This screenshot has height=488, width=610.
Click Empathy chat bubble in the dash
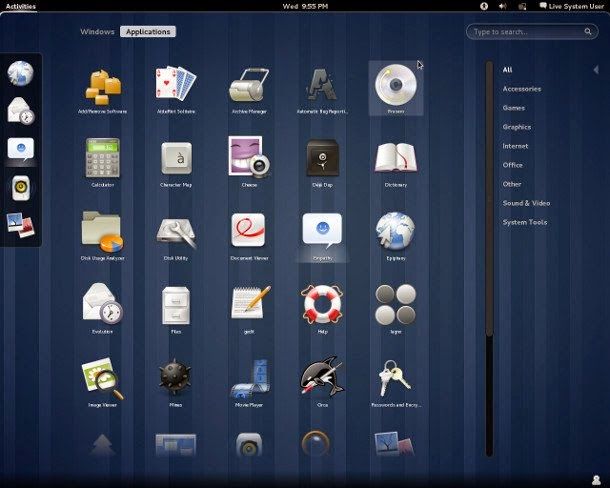21,149
